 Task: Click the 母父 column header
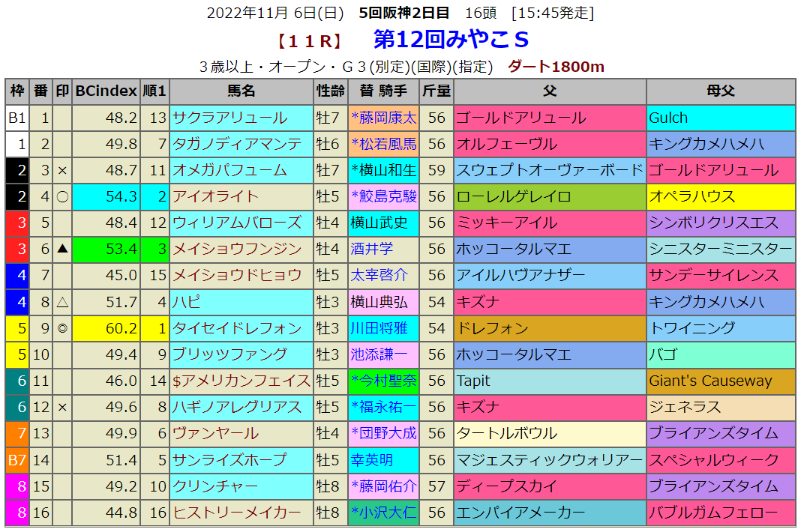720,91
